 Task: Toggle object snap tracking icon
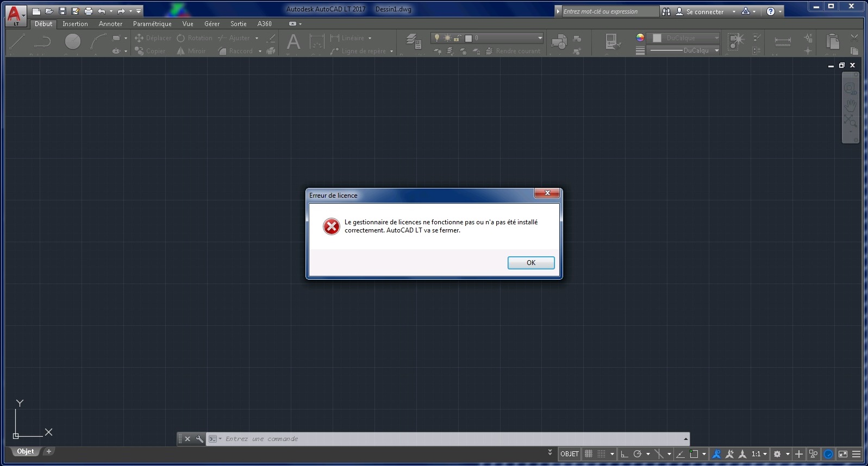click(x=680, y=454)
